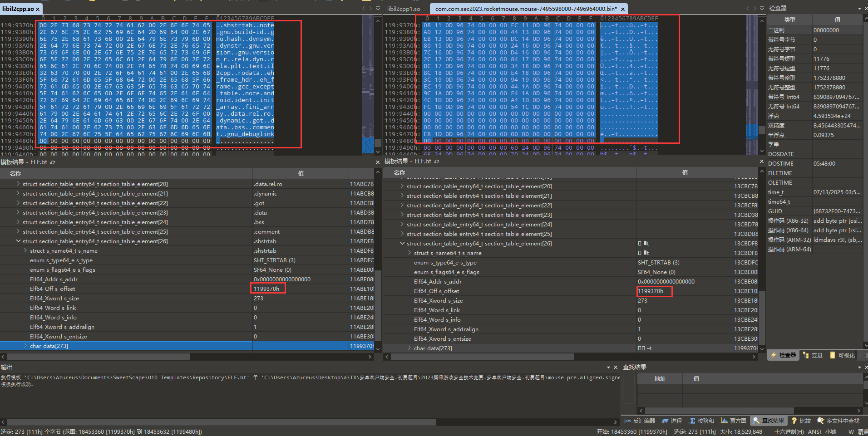Go to next tab in left editor
The height and width of the screenshot is (436, 868).
pyautogui.click(x=370, y=9)
